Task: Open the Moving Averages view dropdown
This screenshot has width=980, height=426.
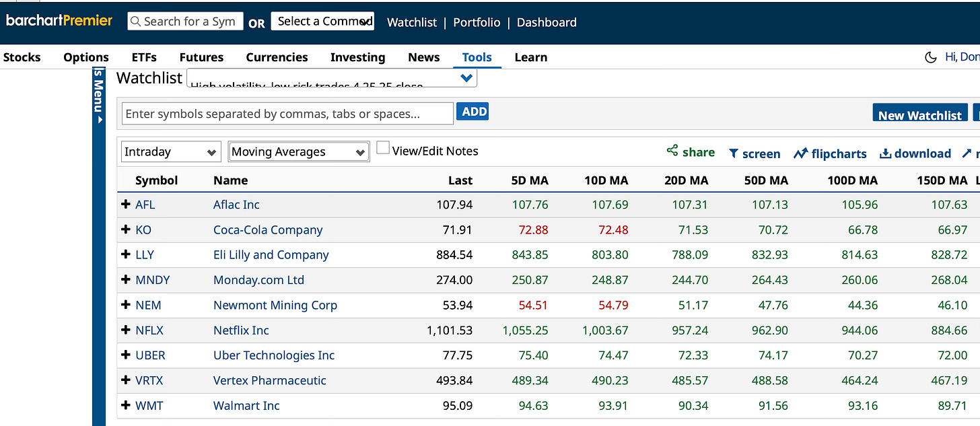Action: click(299, 151)
